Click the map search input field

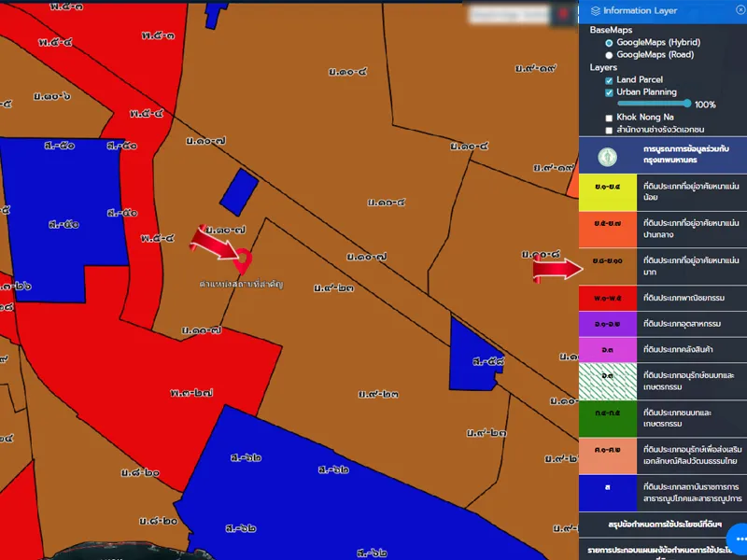(x=509, y=14)
